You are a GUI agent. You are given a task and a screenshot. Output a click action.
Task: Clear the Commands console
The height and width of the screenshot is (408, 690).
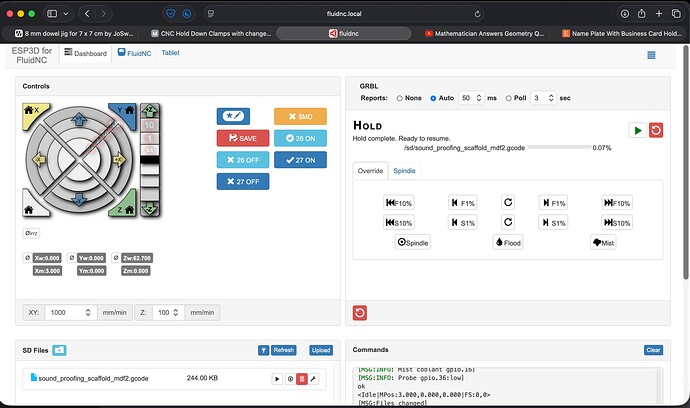coord(653,350)
